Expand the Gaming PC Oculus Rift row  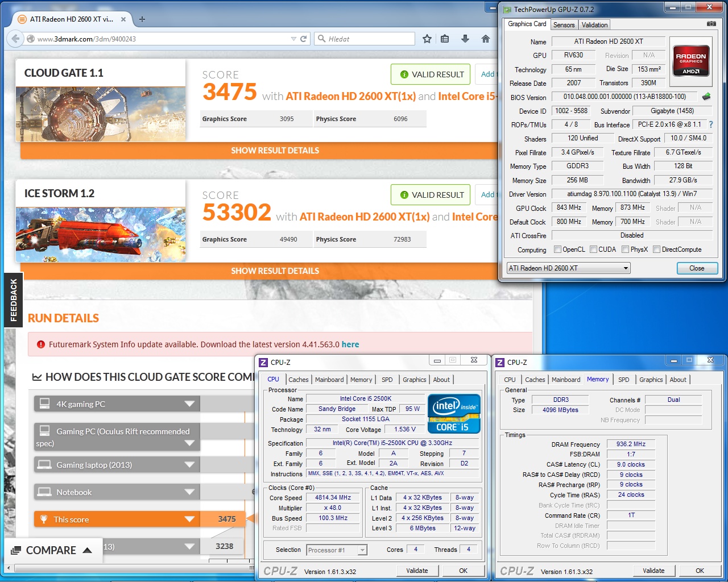pos(190,443)
